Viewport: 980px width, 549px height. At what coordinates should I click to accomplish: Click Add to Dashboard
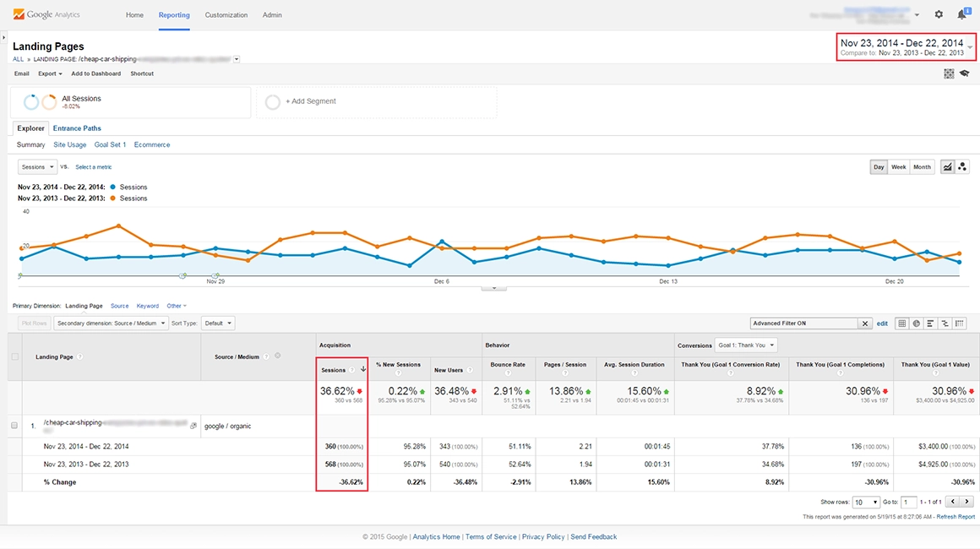(x=95, y=73)
